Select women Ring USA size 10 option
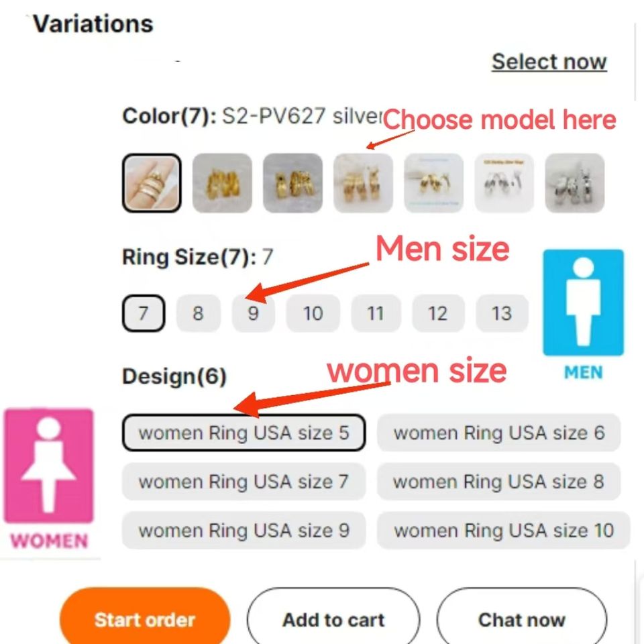The width and height of the screenshot is (644, 644). click(504, 530)
